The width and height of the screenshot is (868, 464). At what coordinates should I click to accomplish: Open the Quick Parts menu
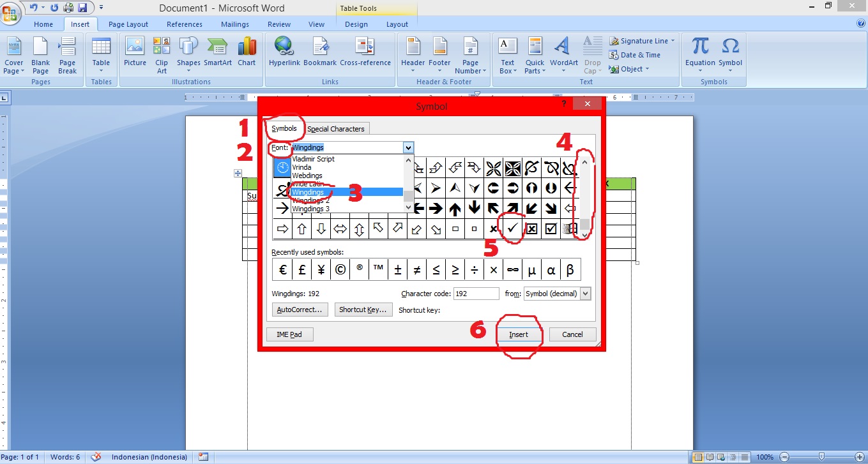[x=535, y=56]
